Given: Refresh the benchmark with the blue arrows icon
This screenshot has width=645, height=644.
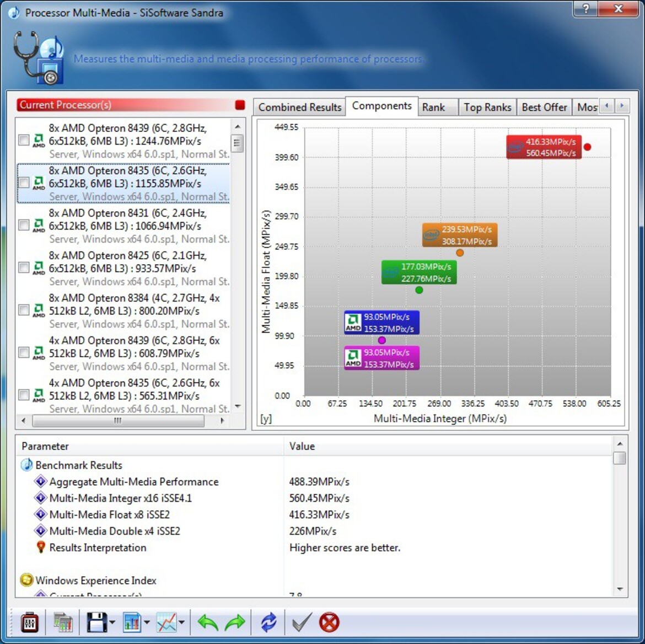Looking at the screenshot, I should (x=268, y=622).
